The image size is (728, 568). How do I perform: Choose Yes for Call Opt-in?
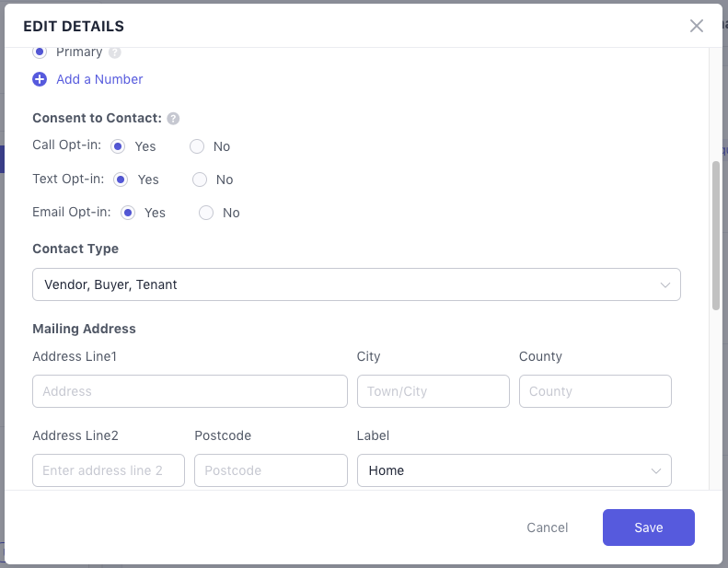pos(118,146)
